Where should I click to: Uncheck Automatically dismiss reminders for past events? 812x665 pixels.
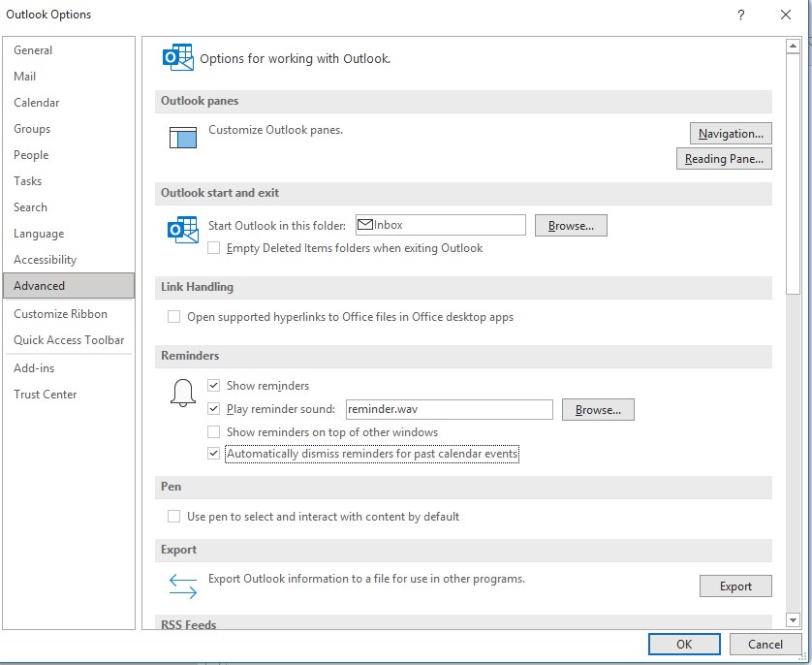[x=213, y=453]
